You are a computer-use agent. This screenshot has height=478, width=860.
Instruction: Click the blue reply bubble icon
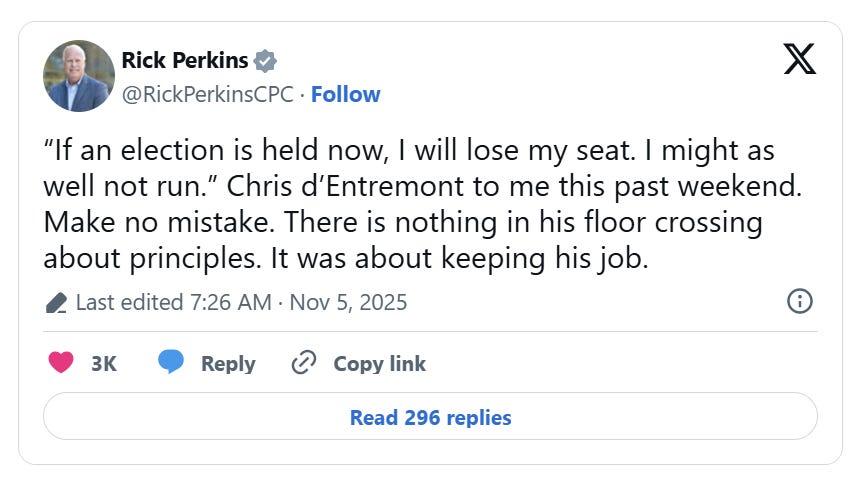[171, 363]
